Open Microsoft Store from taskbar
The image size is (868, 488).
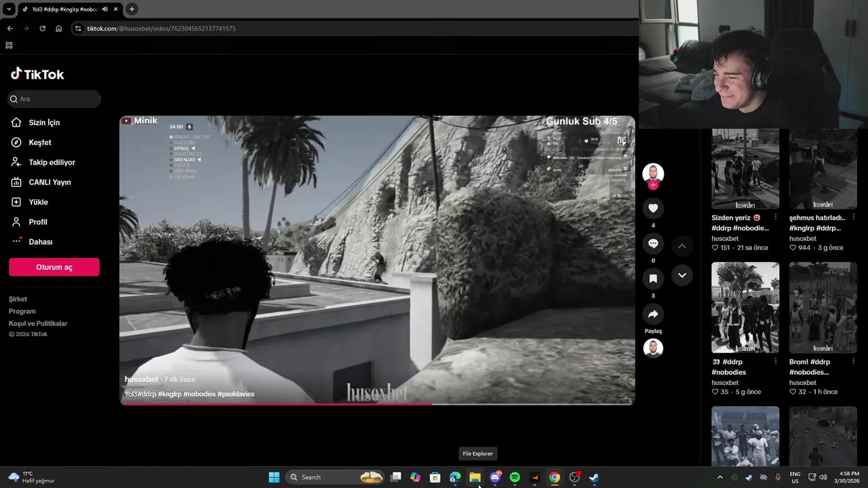point(435,477)
